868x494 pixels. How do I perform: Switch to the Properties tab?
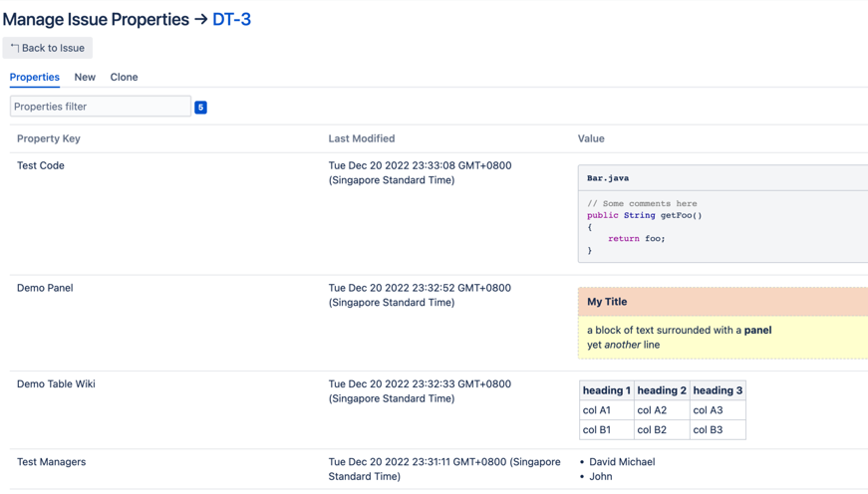35,77
